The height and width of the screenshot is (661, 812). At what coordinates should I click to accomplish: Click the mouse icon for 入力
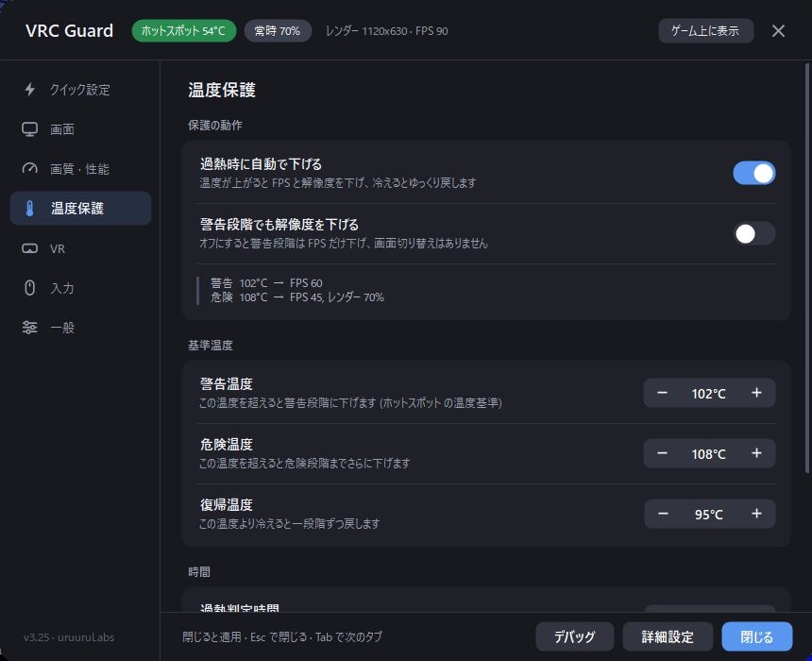pos(30,288)
